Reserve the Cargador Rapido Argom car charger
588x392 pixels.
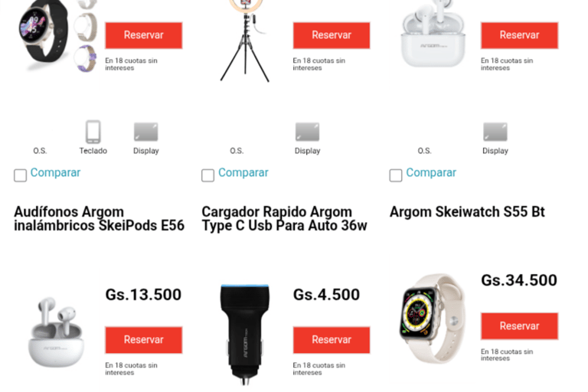pos(332,340)
